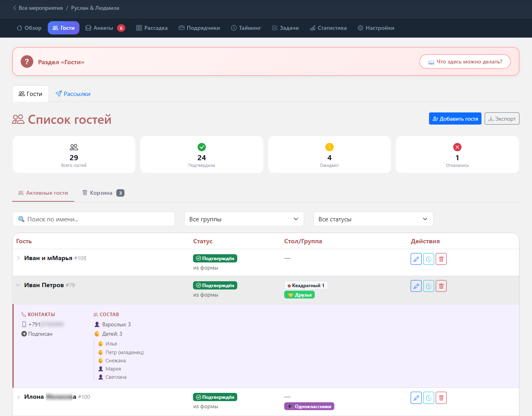Edit guest Илона with pencil icon
The height and width of the screenshot is (416, 532).
coord(416,398)
